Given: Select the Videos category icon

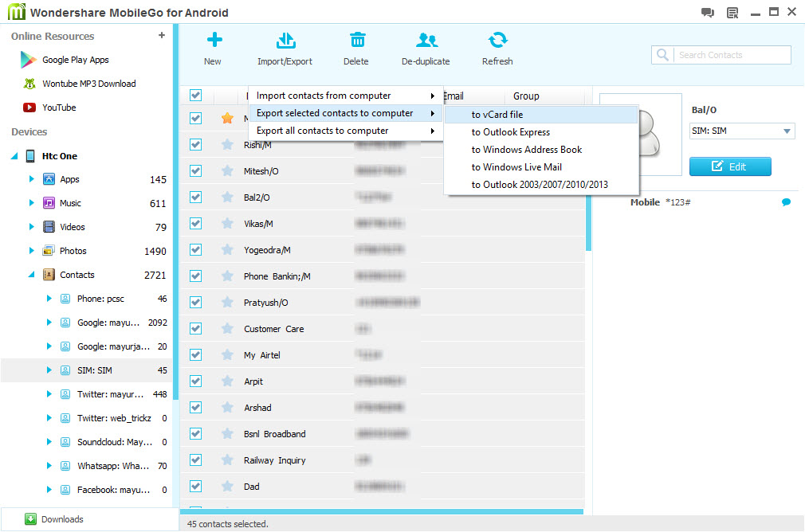Looking at the screenshot, I should point(49,227).
